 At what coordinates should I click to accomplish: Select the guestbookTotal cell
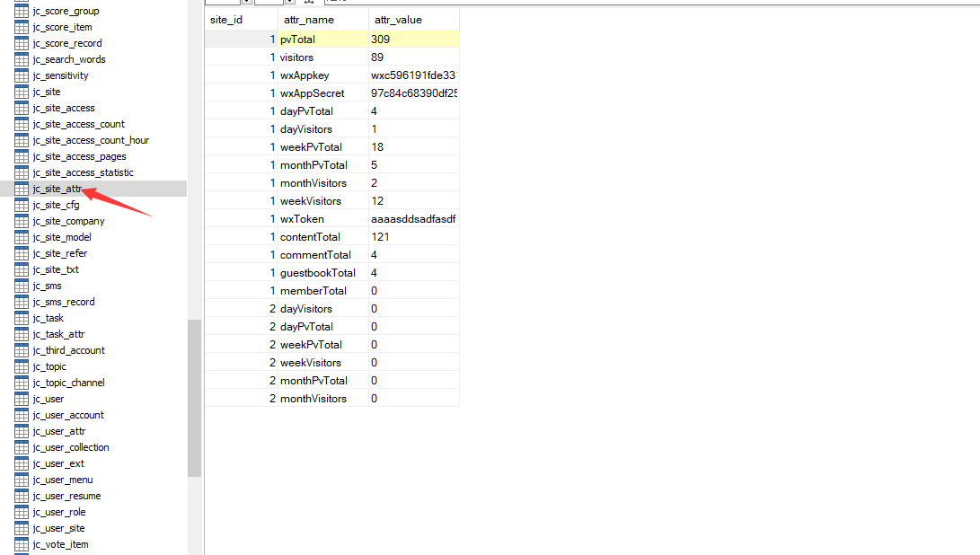tap(323, 273)
